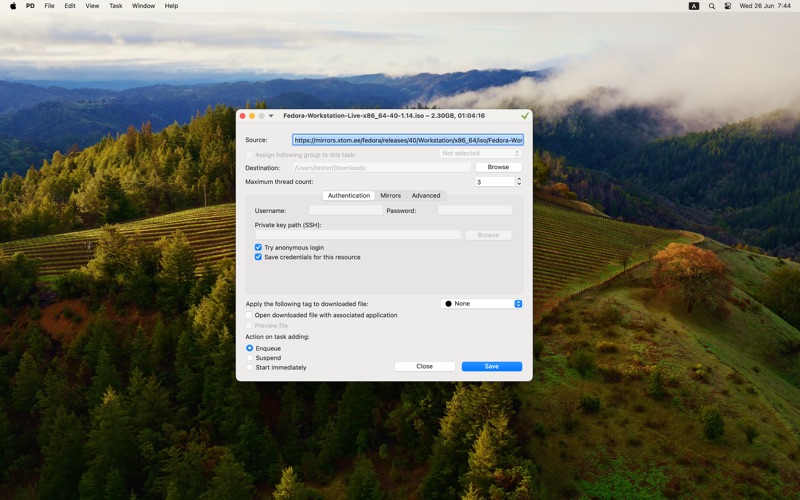This screenshot has height=500, width=800.
Task: Click the Maximum thread count field
Action: (495, 182)
